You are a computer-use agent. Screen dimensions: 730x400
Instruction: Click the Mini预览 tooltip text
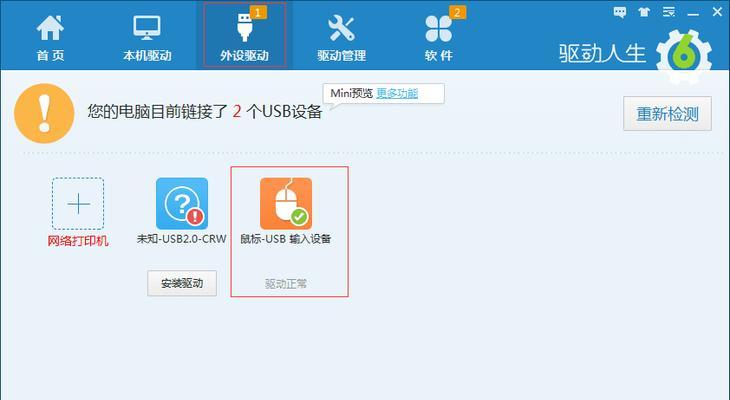351,93
